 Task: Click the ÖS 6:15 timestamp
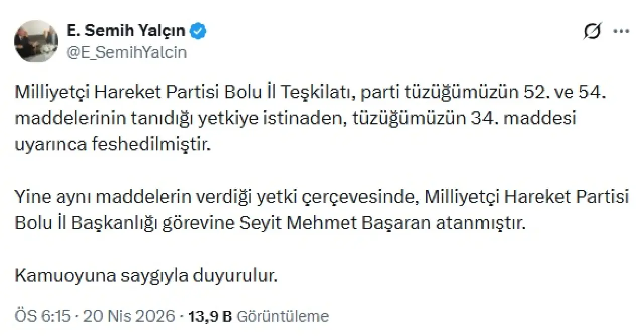click(44, 316)
